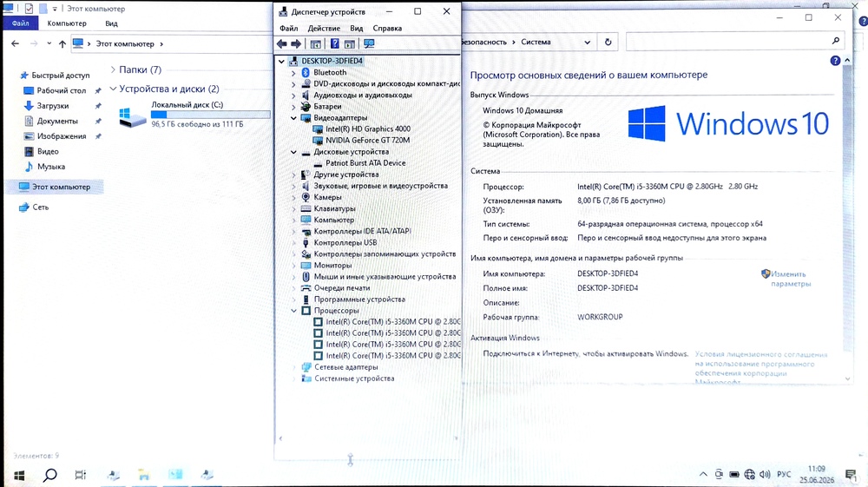Open Файл menu in Device Manager

point(288,29)
